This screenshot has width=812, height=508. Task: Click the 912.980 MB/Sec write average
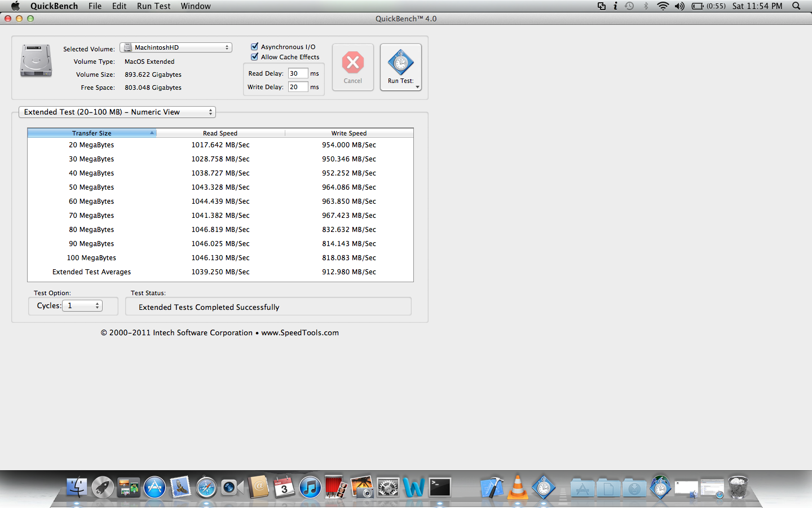coord(349,272)
